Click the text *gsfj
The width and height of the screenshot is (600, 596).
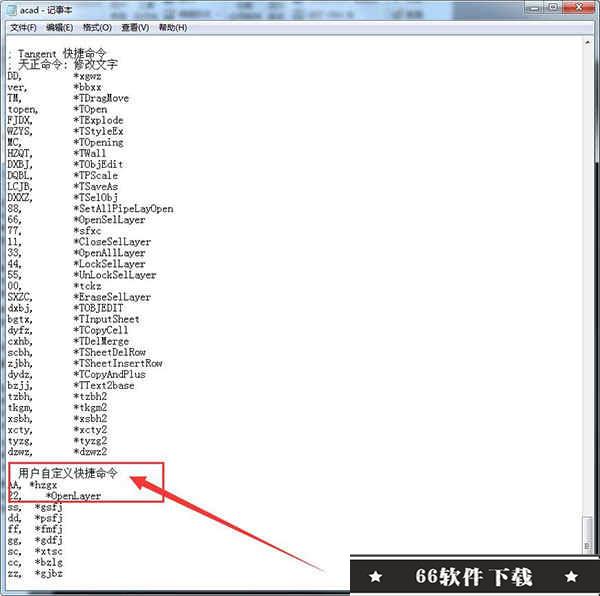(49, 507)
